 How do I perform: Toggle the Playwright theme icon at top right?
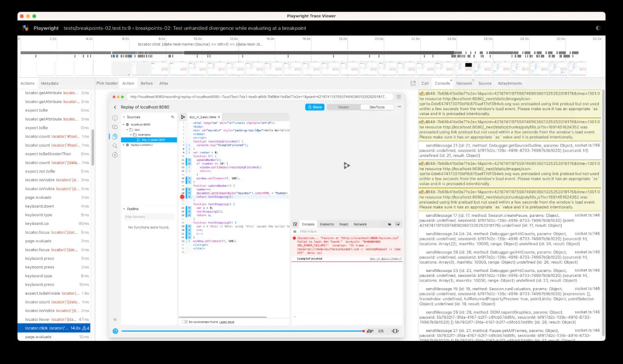pos(598,28)
